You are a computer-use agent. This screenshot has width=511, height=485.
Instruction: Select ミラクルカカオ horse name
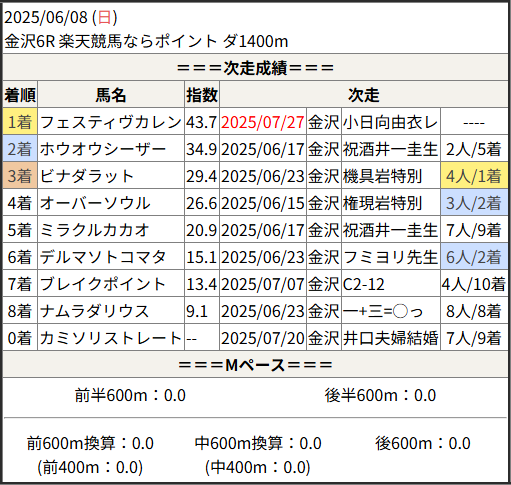94,230
